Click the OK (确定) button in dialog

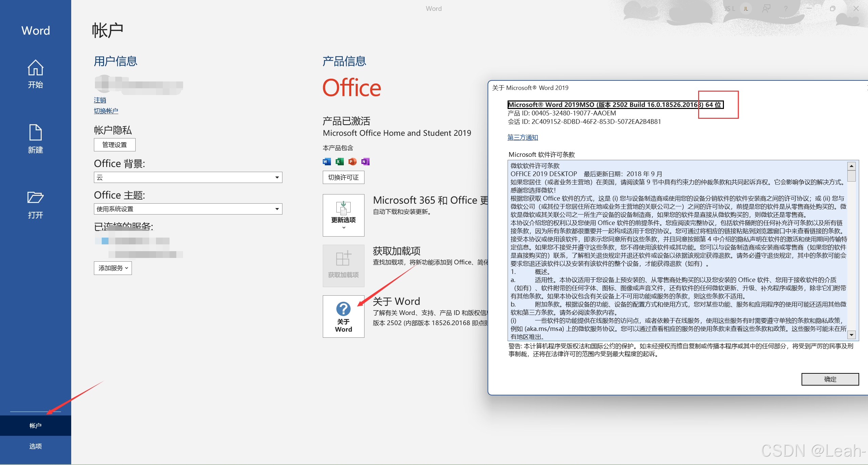point(830,379)
